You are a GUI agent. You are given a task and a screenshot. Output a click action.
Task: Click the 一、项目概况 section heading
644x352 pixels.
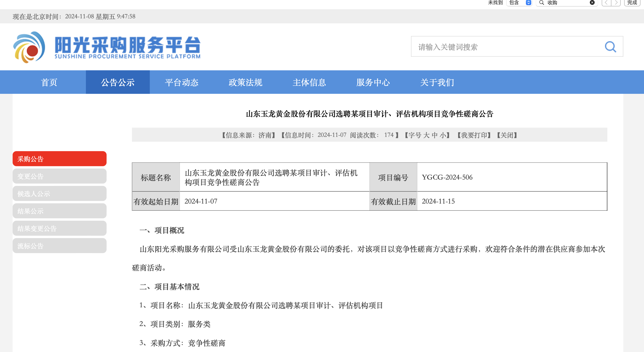(x=162, y=230)
